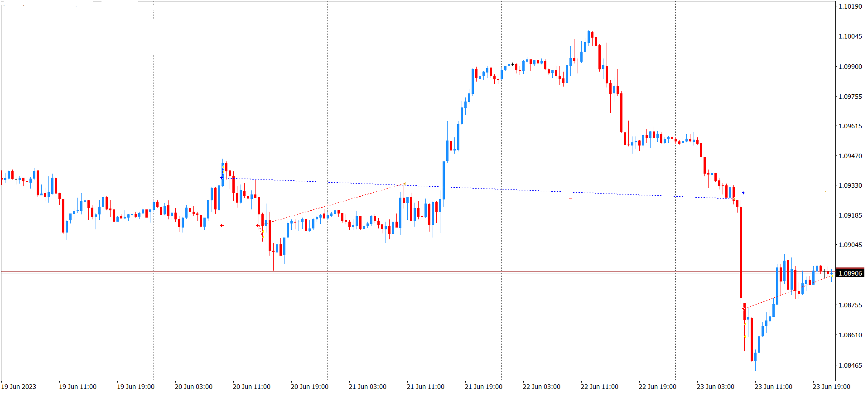Click the 1.09755 price axis label
Image resolution: width=868 pixels, height=393 pixels.
(850, 97)
